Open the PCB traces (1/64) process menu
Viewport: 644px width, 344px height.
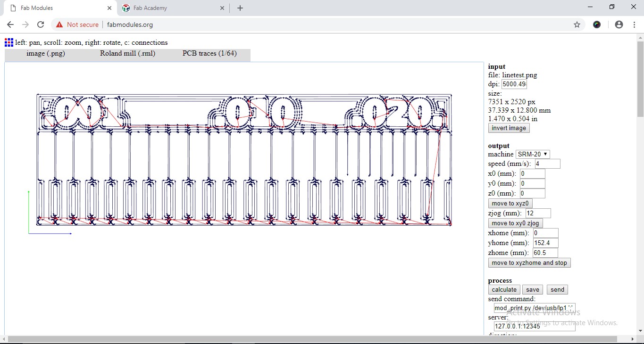point(209,54)
